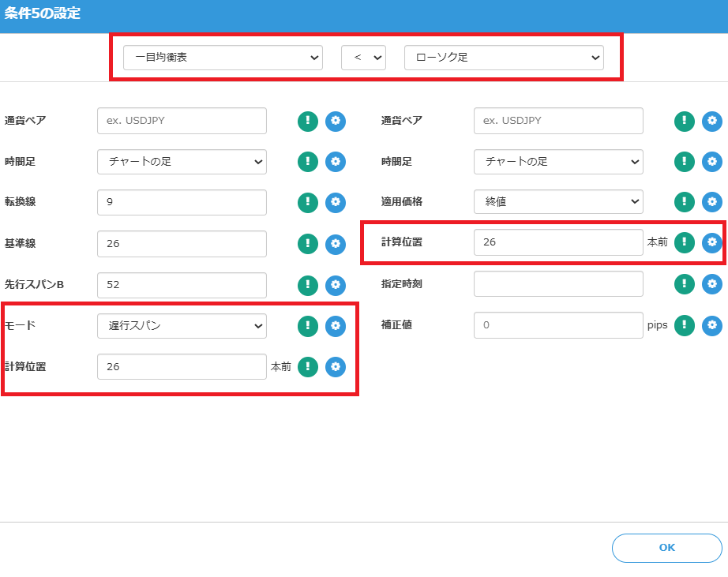This screenshot has width=728, height=577.
Task: Open gear settings beside 補正値 pips field
Action: [x=712, y=325]
